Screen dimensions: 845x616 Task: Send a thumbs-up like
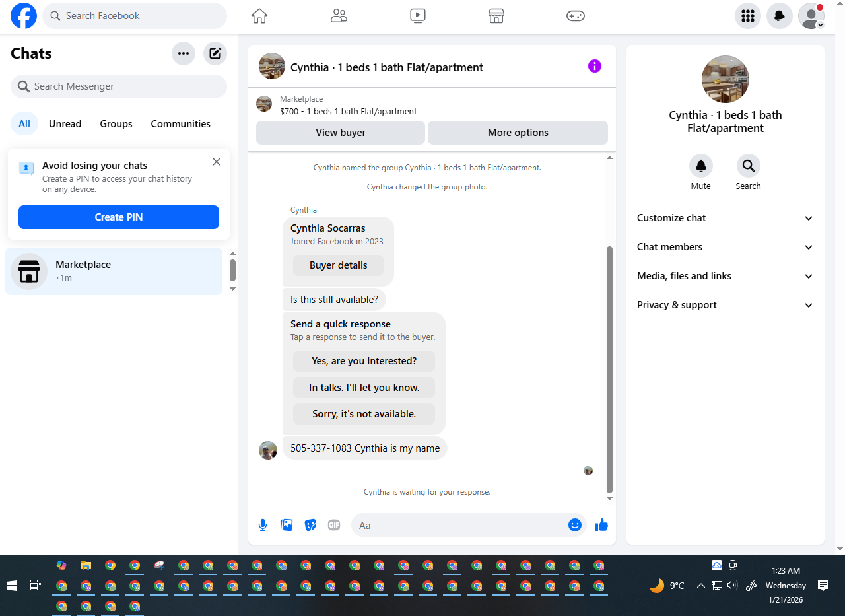(601, 525)
